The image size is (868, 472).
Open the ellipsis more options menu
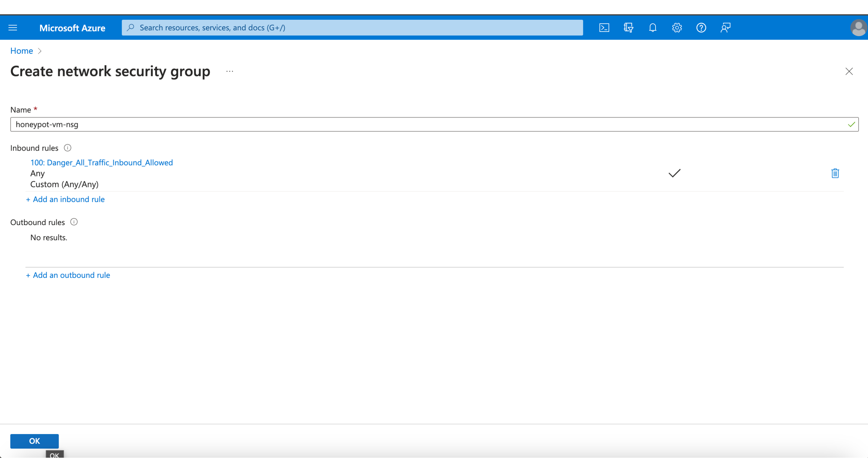tap(229, 71)
